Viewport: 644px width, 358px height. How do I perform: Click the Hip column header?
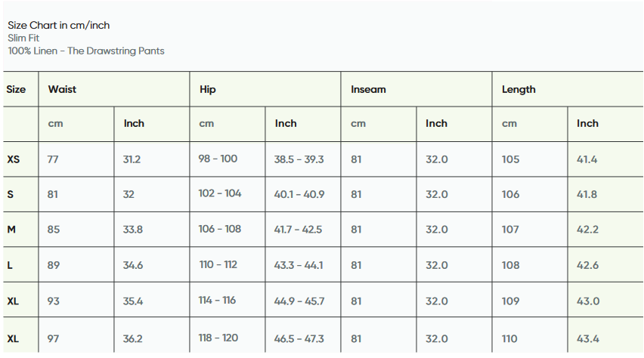click(x=208, y=89)
